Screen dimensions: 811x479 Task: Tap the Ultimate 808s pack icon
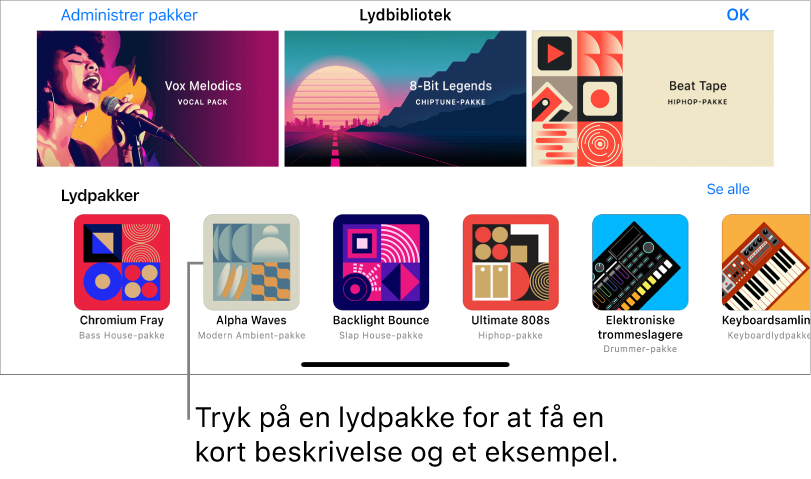pyautogui.click(x=510, y=262)
